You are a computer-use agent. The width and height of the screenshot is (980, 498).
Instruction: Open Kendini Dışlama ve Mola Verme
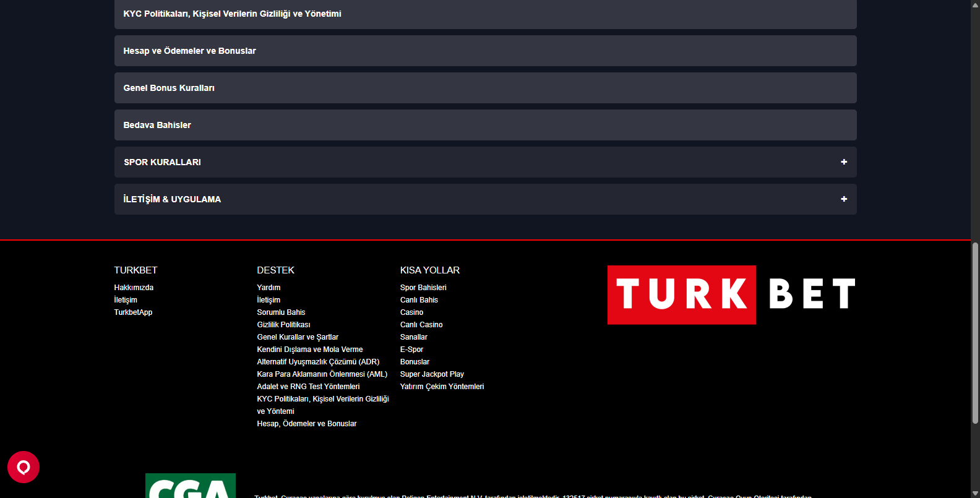pos(310,350)
